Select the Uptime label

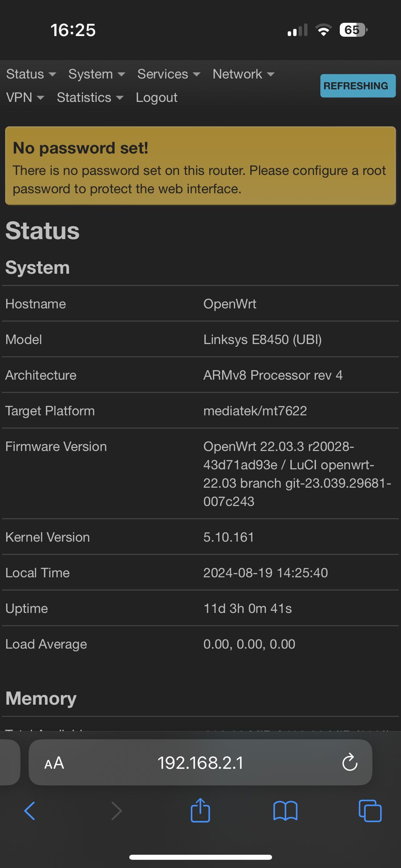[27, 608]
